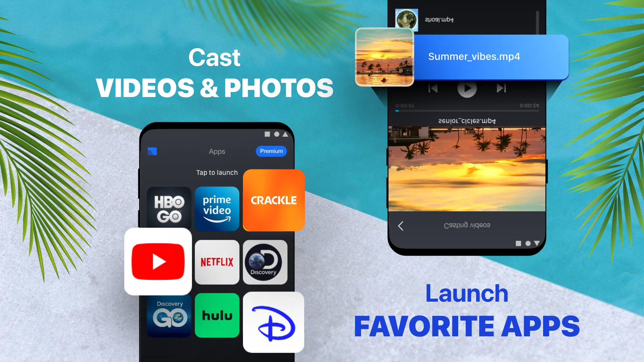Click the Premium upgrade button
This screenshot has width=644, height=362.
click(272, 151)
